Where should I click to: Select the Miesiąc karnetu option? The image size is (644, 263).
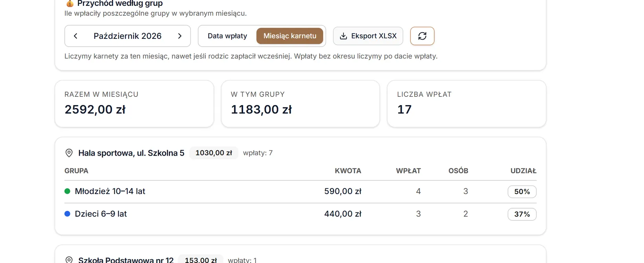point(290,36)
